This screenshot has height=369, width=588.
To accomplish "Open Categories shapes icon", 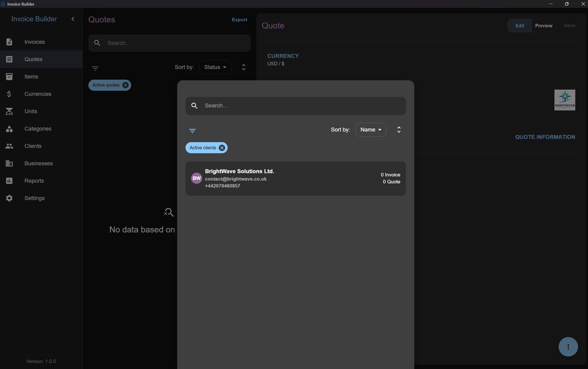I will (x=9, y=129).
